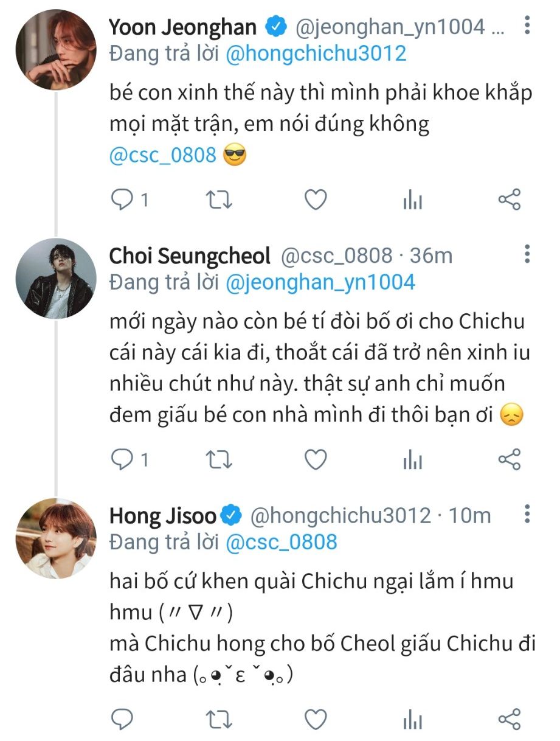Open Hong Jisoo's display name
This screenshot has height=741, width=560.
(162, 516)
